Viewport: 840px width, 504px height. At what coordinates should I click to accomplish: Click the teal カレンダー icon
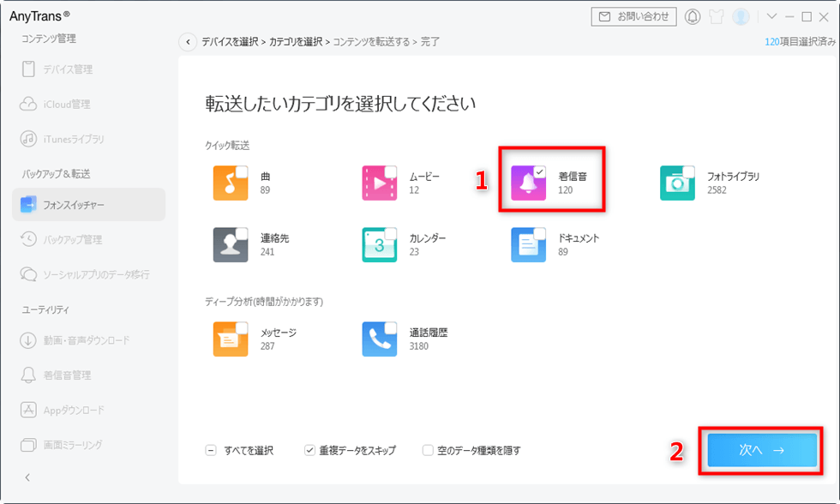[x=379, y=245]
